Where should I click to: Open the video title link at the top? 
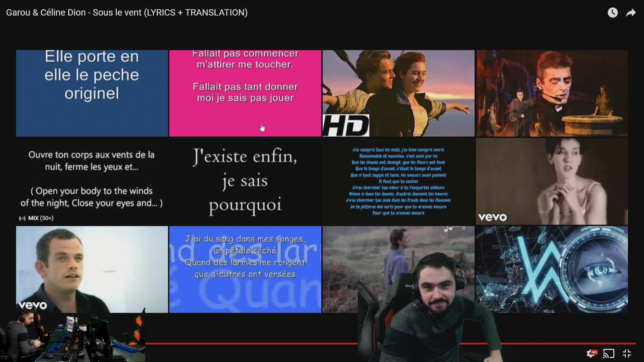(127, 13)
